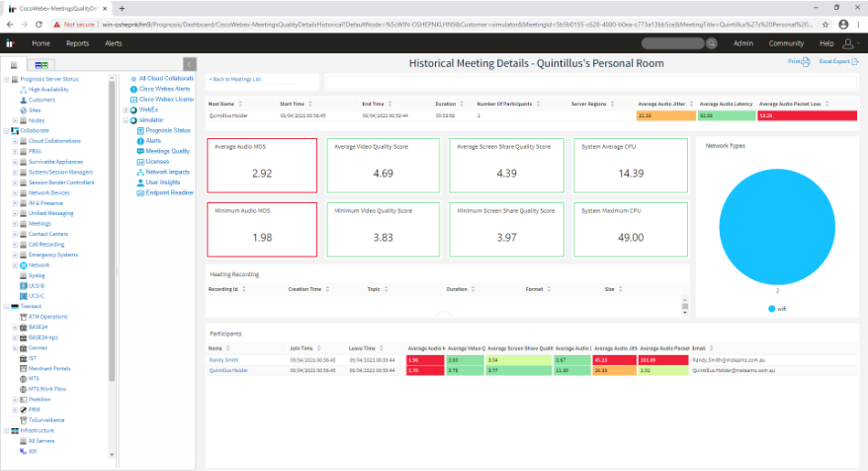Screen dimensions: 868x471
Task: Click the Back to Meetings List link
Action: 236,80
